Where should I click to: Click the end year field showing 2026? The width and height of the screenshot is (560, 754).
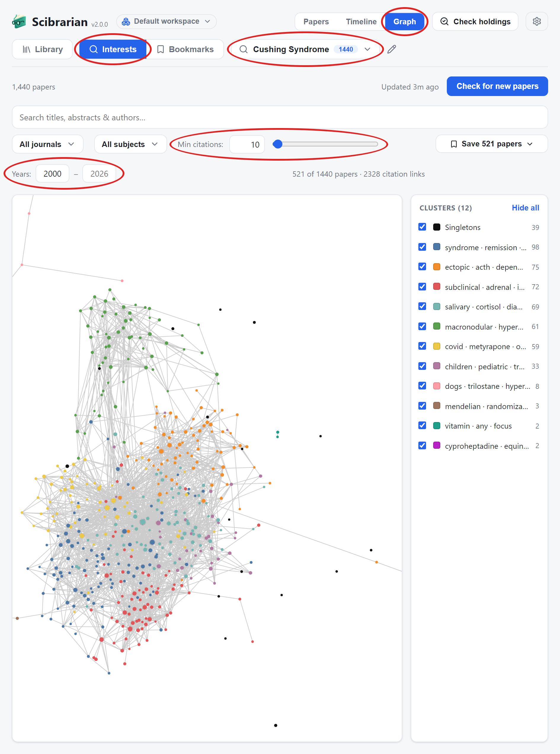99,174
